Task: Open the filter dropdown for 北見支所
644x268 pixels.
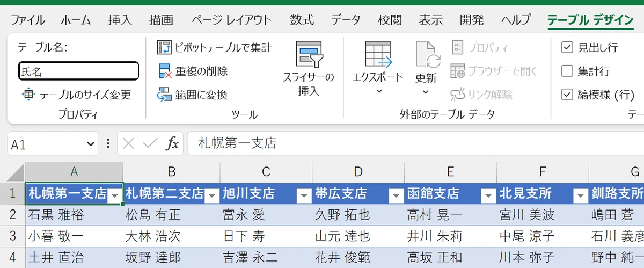Action: (581, 197)
